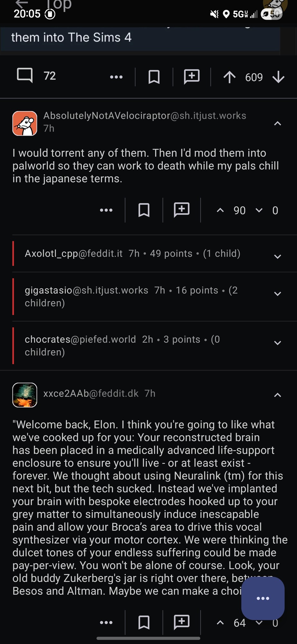Reply to the post with add-comment icon
Viewport: 297px width, 644px height.
point(192,77)
